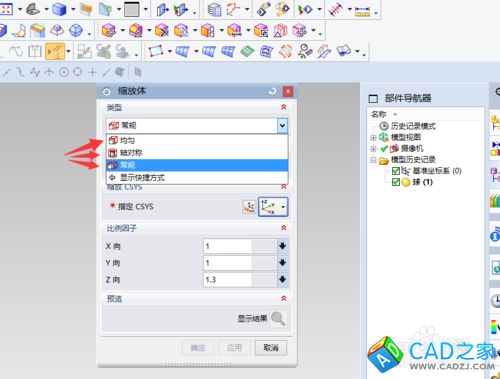Open the CSYS dialog icon beside 指定 CSYS

[249, 207]
